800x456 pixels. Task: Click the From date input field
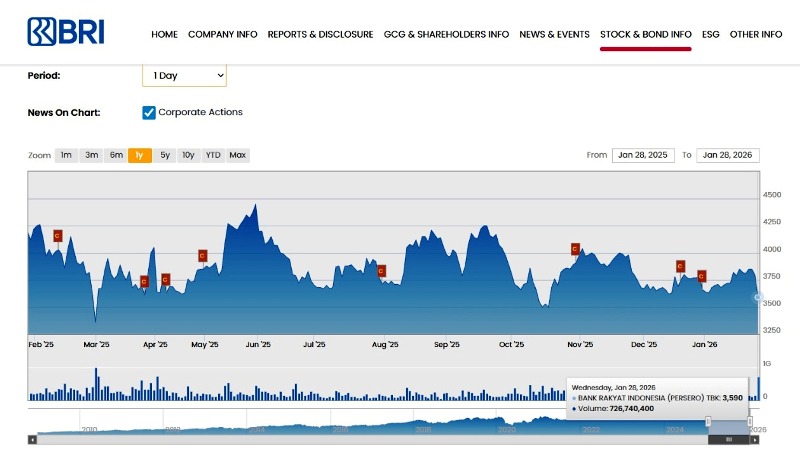(642, 155)
